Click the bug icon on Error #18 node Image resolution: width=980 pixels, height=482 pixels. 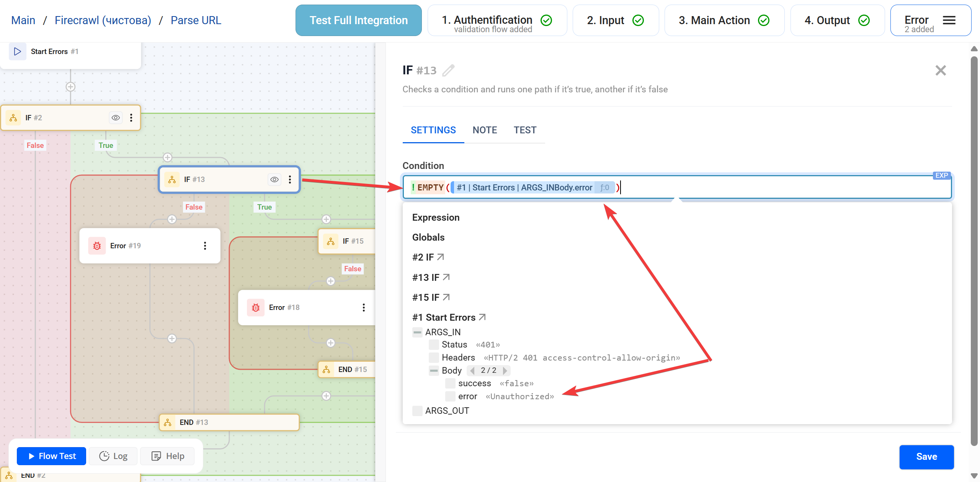pos(256,307)
